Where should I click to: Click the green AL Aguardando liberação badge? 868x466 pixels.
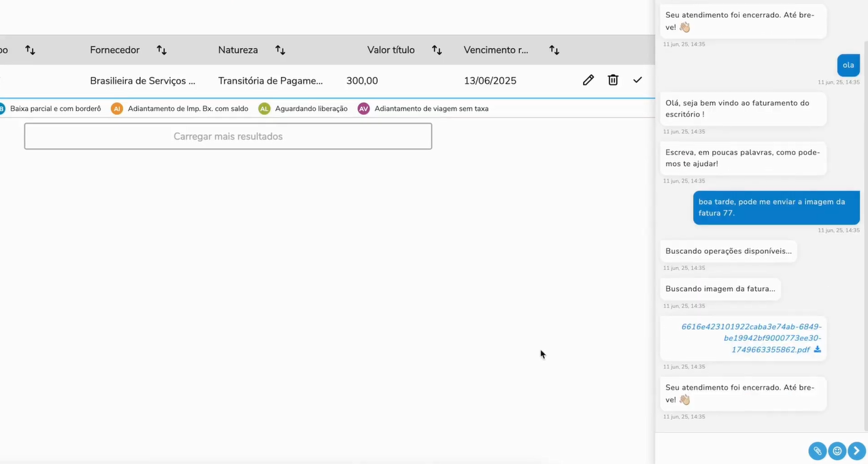tap(264, 109)
